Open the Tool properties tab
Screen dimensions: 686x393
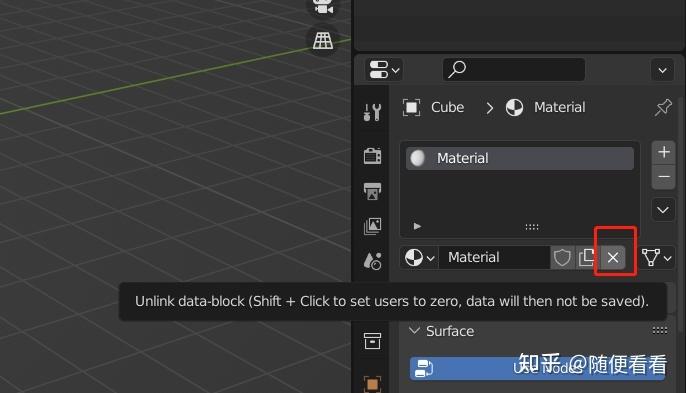tap(372, 112)
